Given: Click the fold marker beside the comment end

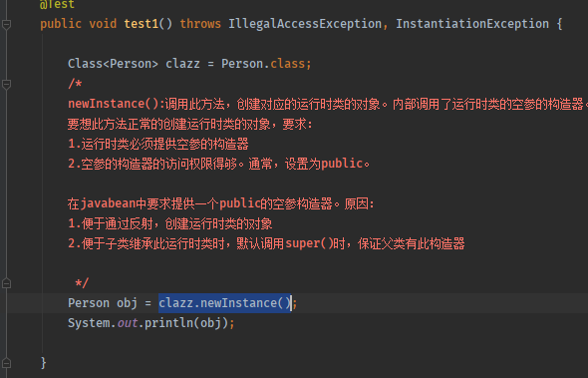Looking at the screenshot, I should click(x=6, y=283).
